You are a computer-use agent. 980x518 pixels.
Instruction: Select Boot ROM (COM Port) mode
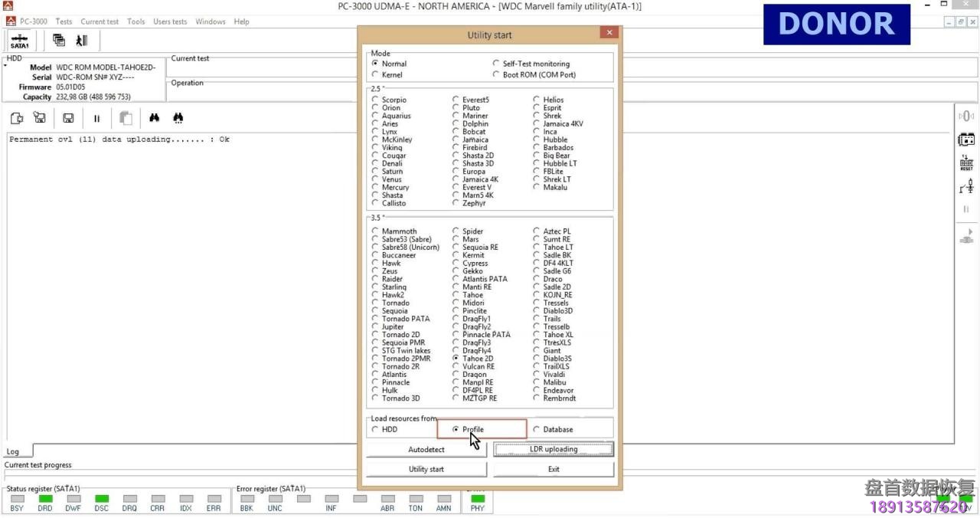click(x=496, y=75)
